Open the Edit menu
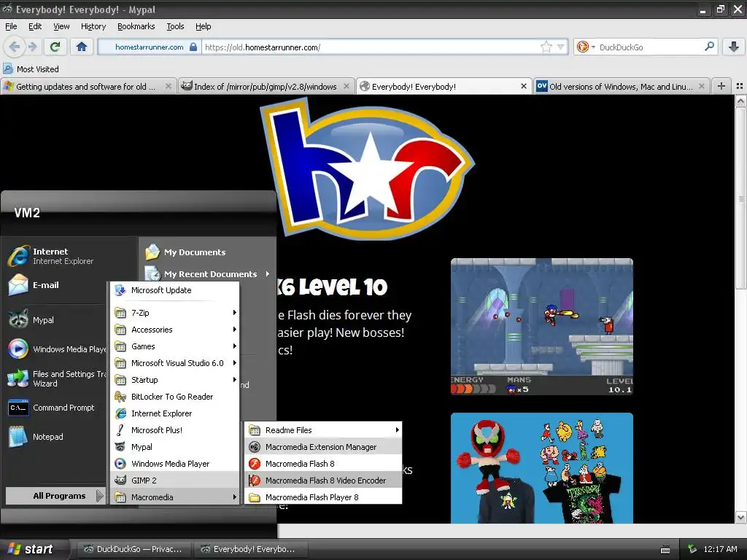The height and width of the screenshot is (560, 747). [x=35, y=26]
